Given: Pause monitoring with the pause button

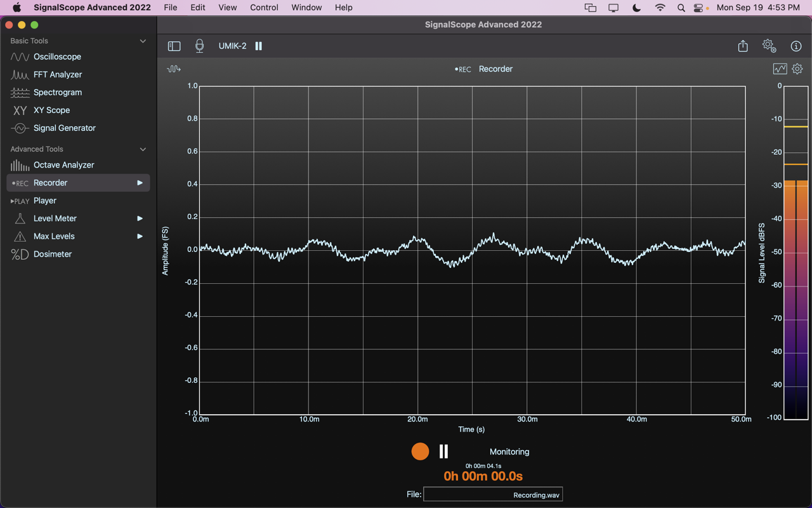Looking at the screenshot, I should [x=443, y=451].
